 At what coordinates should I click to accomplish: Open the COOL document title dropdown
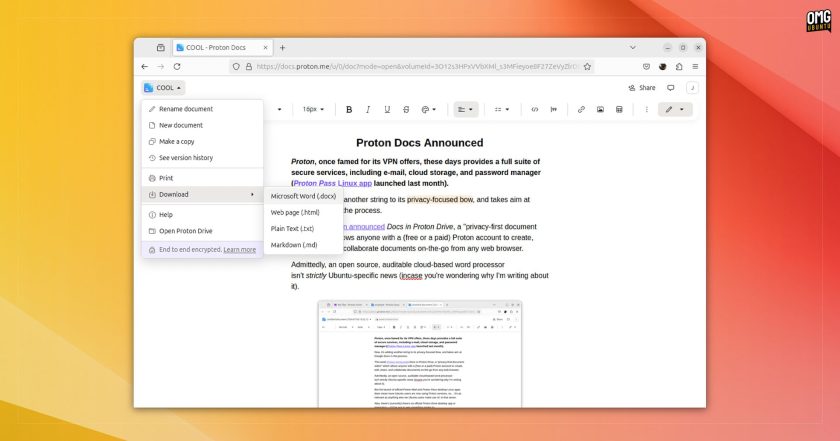tap(163, 87)
